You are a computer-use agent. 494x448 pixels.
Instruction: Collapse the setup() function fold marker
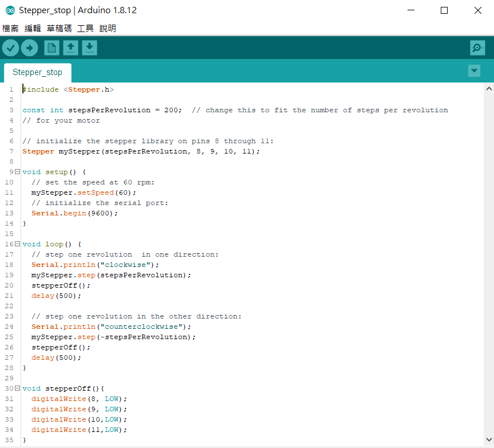pyautogui.click(x=17, y=172)
